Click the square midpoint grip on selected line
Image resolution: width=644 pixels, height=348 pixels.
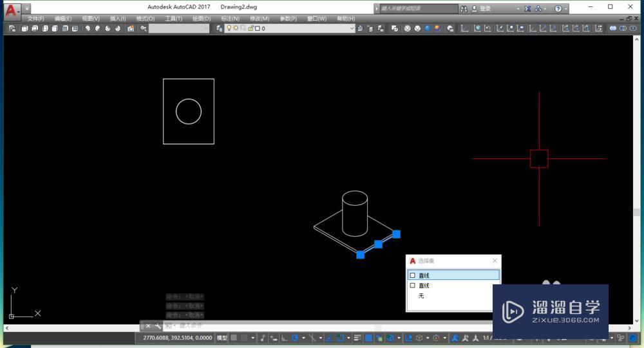click(x=378, y=244)
